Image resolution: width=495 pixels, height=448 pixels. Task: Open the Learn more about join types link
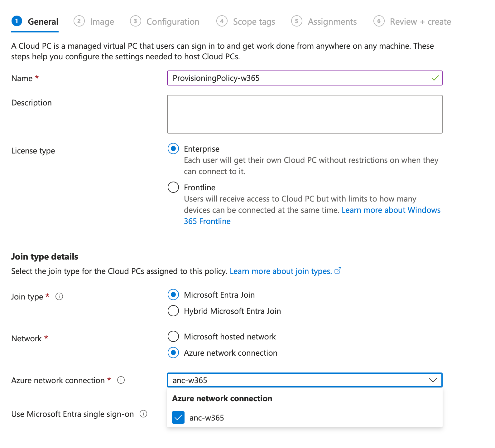pyautogui.click(x=281, y=271)
